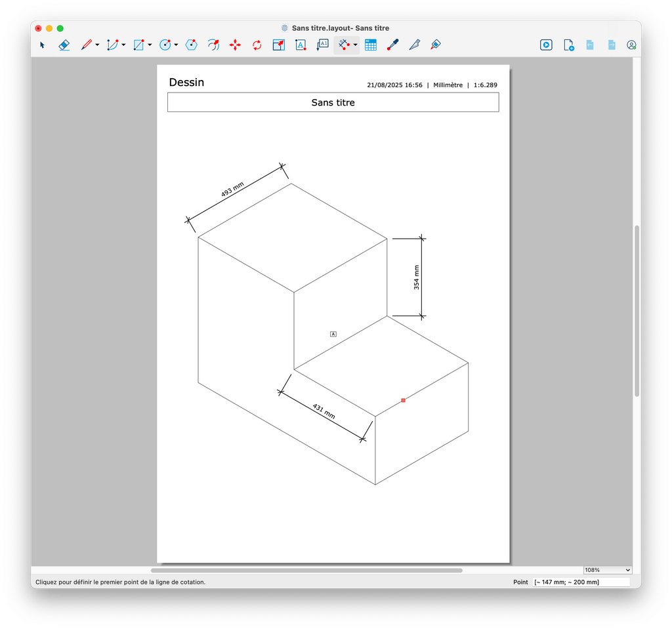Start the presentation with play icon
This screenshot has height=629, width=672.
[546, 45]
